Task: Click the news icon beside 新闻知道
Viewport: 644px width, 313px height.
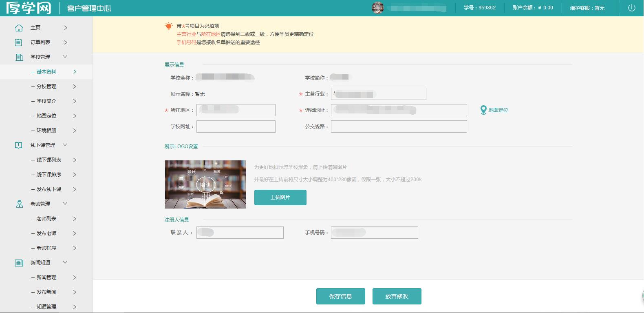Action: click(x=19, y=263)
